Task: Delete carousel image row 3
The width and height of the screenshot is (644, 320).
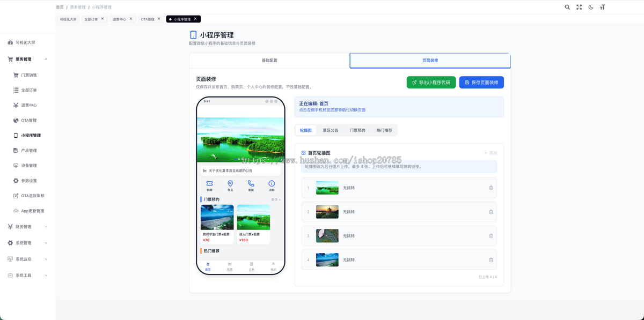Action: 491,236
